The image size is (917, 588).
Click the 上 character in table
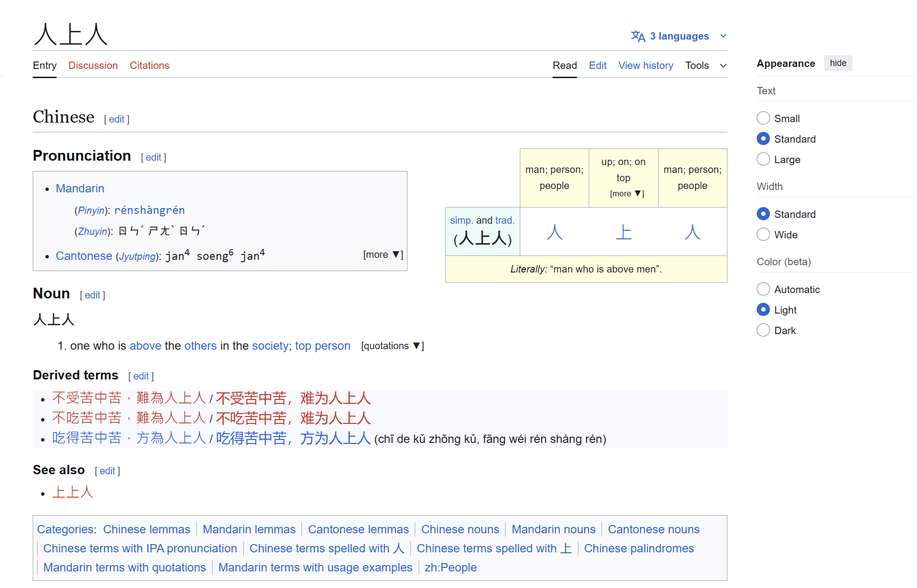(623, 231)
